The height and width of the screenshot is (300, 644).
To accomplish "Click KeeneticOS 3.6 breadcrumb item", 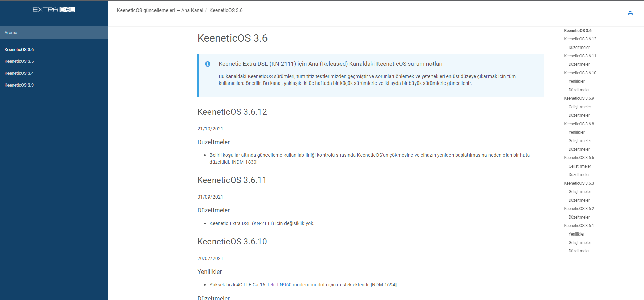I will click(x=226, y=10).
